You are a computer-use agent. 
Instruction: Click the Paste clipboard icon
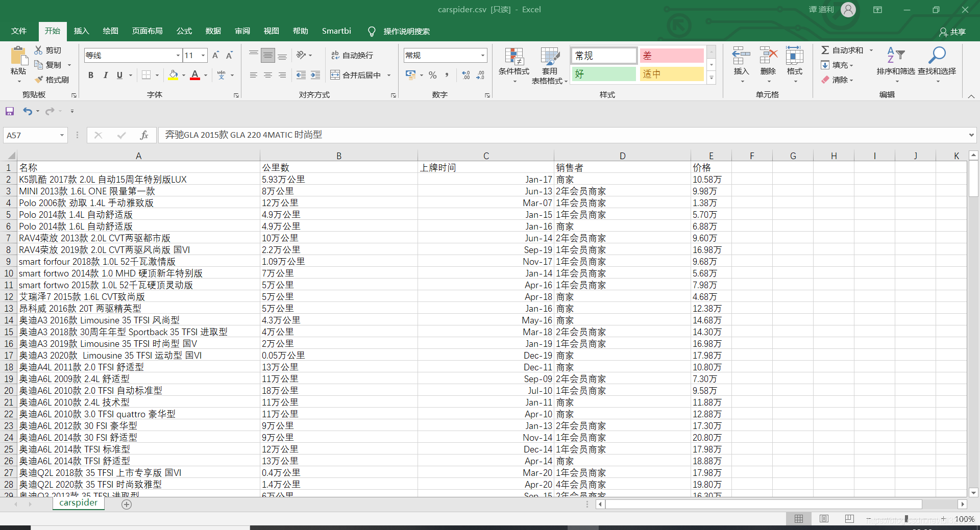click(x=18, y=56)
